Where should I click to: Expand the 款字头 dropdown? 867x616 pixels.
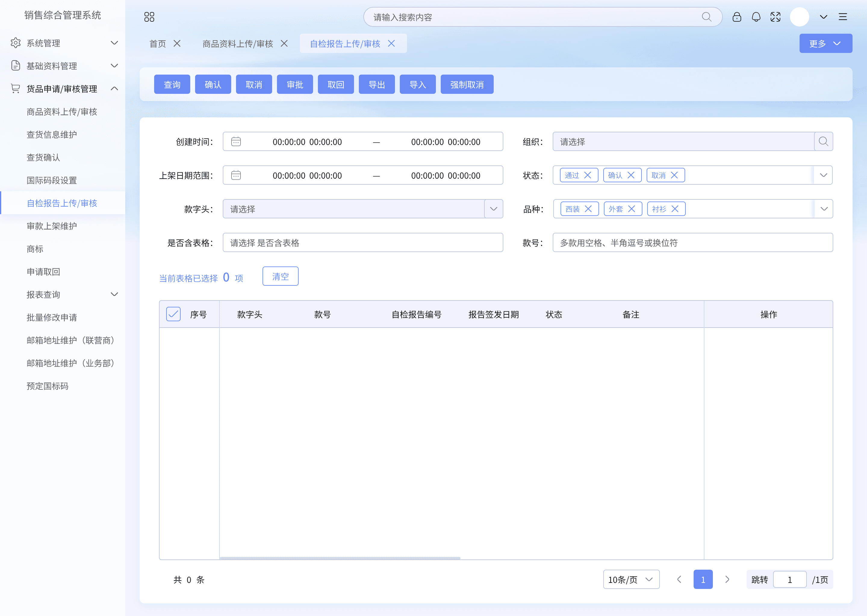tap(493, 209)
